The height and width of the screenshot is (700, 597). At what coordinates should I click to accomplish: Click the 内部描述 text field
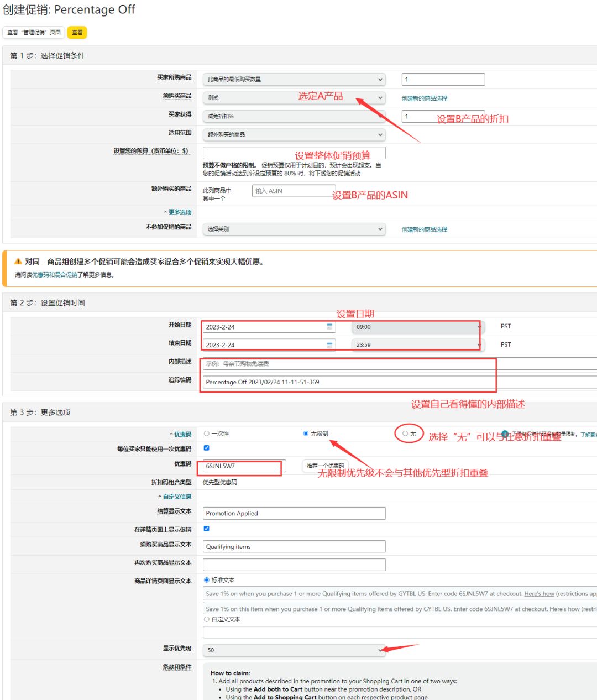pyautogui.click(x=348, y=364)
